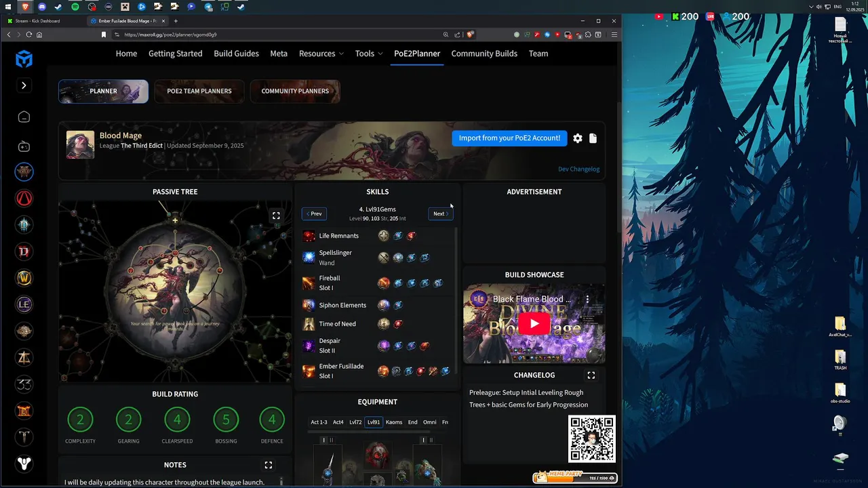
Task: Select the Lvl72 equipment tab
Action: pos(355,422)
